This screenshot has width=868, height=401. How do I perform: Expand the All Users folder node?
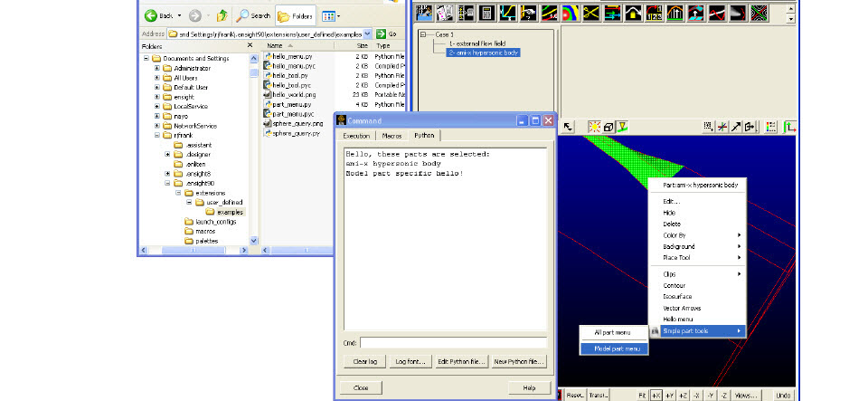(x=157, y=78)
